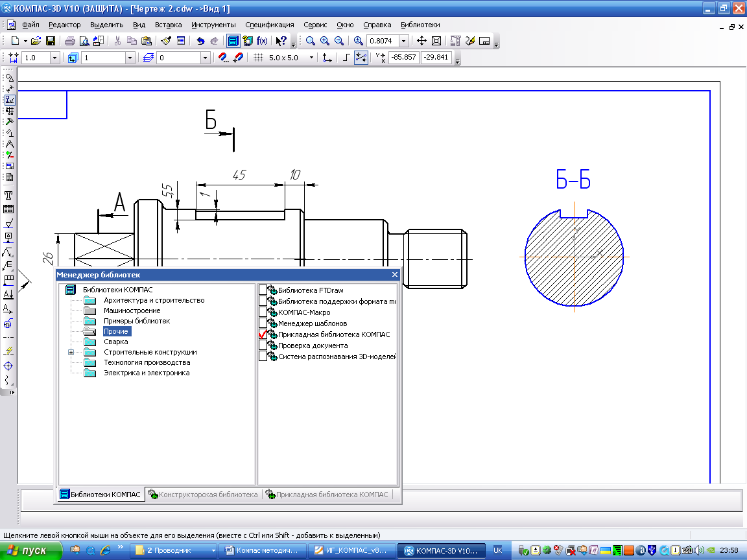Check the Проверка документа library checkbox
747x560 pixels.
click(x=263, y=345)
